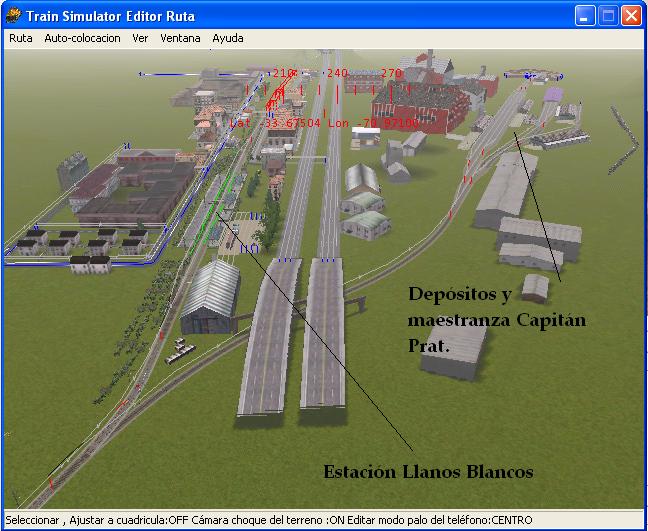Viewport: 648px width, 531px height.
Task: Minimize the Train Simulator Editor window
Action: pyautogui.click(x=585, y=16)
